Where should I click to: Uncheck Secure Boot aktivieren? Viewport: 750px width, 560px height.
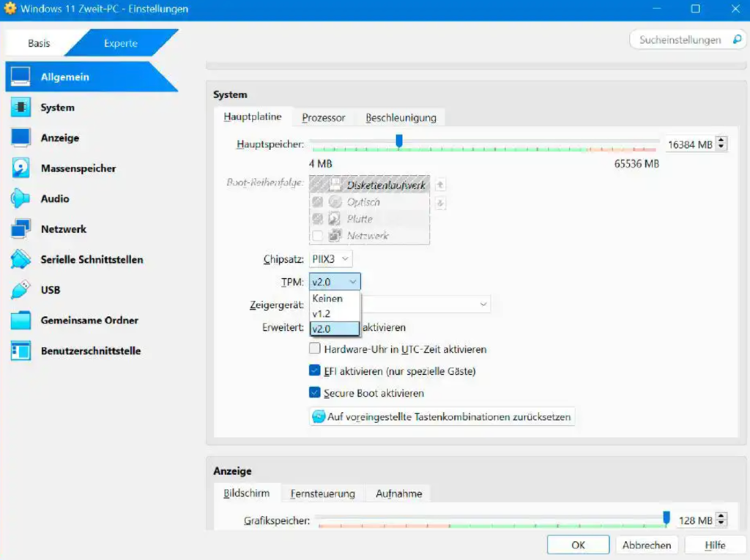pyautogui.click(x=314, y=393)
